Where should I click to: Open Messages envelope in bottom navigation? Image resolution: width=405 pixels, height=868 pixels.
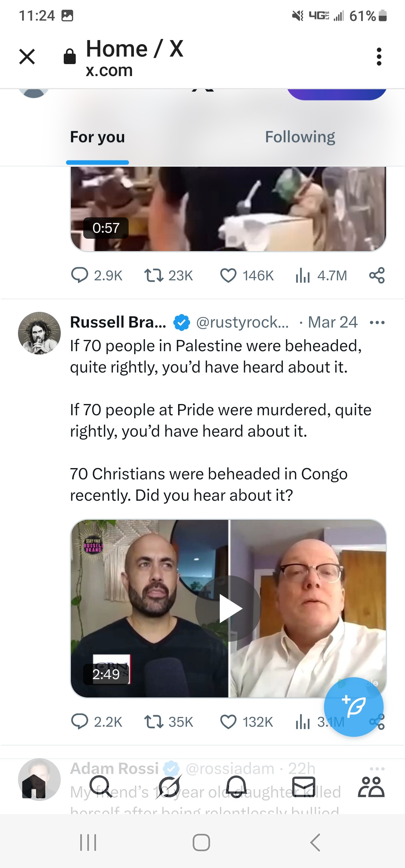pos(304,786)
